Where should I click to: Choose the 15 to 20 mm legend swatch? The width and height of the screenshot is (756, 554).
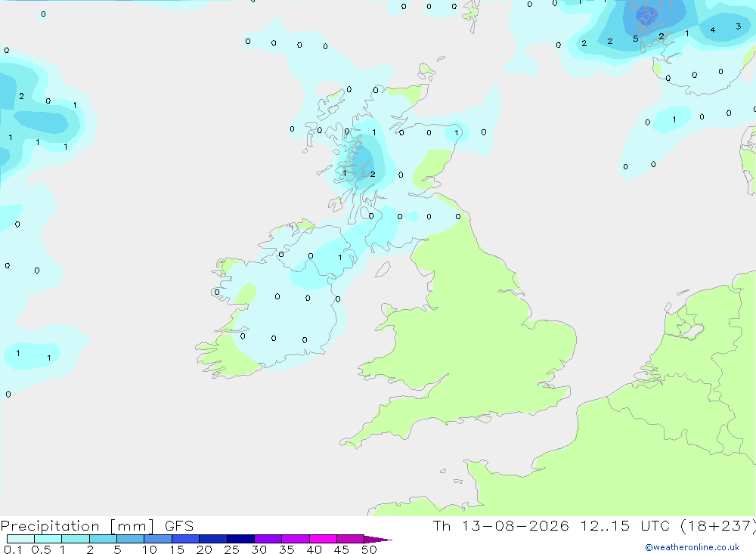click(186, 539)
